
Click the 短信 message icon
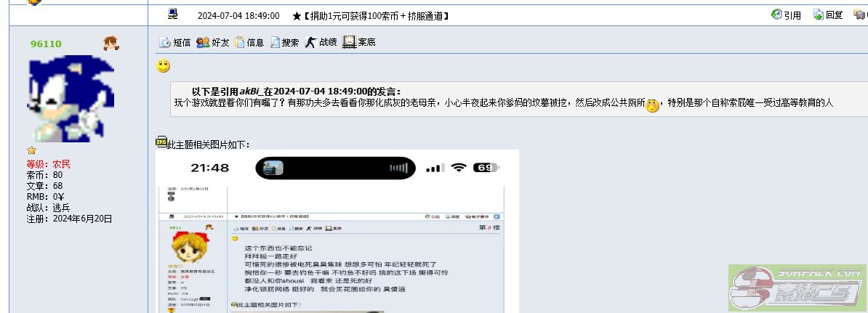click(x=164, y=42)
